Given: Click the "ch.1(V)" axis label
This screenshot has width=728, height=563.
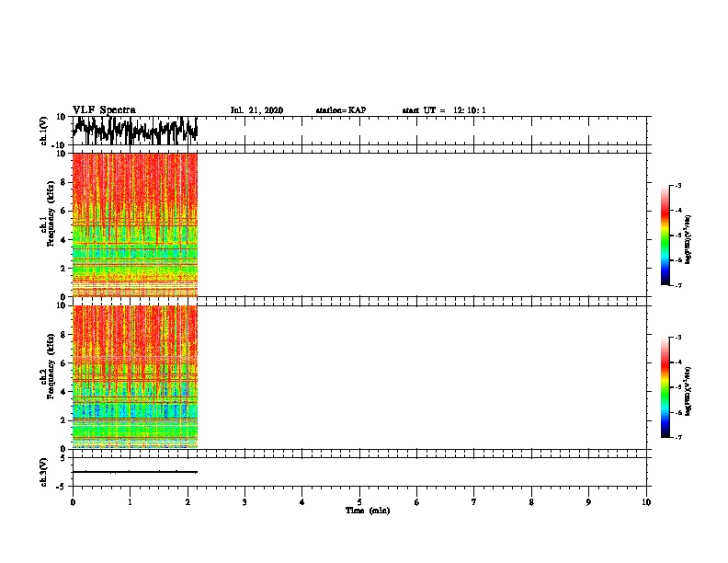Looking at the screenshot, I should tap(44, 131).
